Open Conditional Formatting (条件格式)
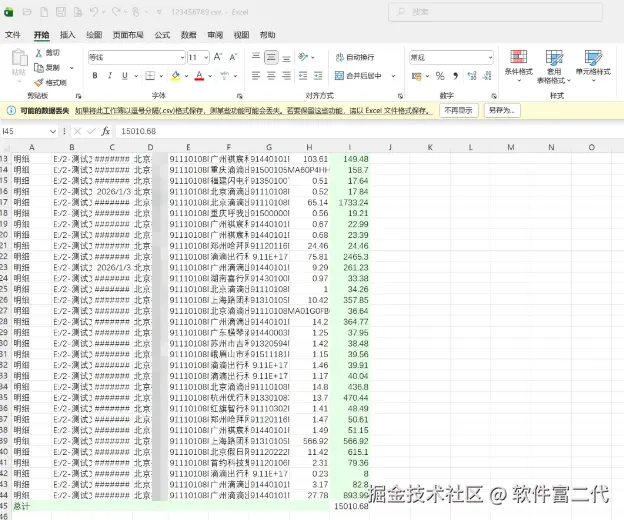624x520 pixels. click(519, 66)
